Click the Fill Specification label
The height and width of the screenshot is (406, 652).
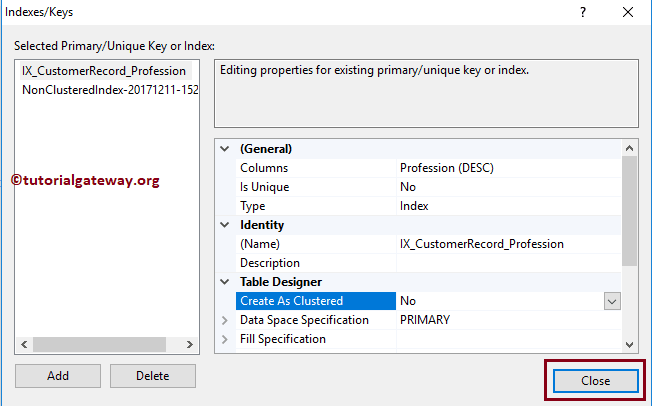pyautogui.click(x=283, y=339)
